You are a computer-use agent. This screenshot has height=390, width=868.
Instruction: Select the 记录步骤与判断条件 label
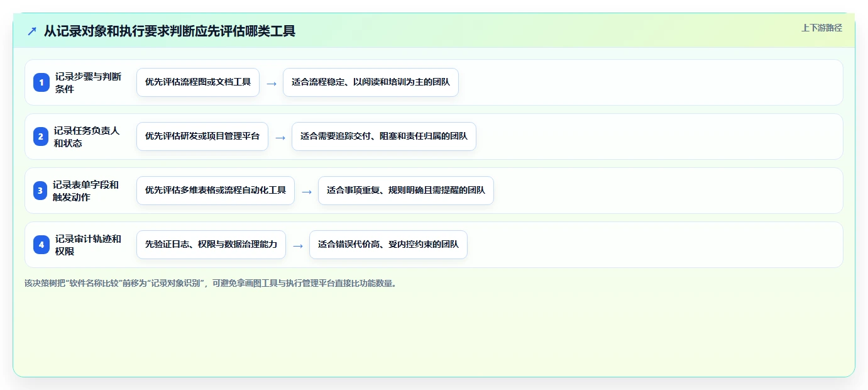[x=88, y=82]
